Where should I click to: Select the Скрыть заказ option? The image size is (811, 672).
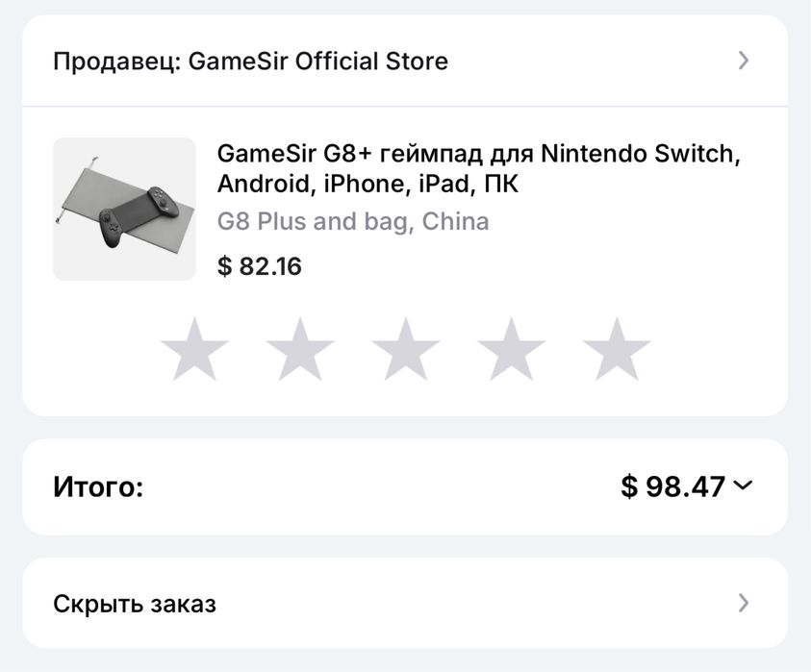tap(135, 604)
